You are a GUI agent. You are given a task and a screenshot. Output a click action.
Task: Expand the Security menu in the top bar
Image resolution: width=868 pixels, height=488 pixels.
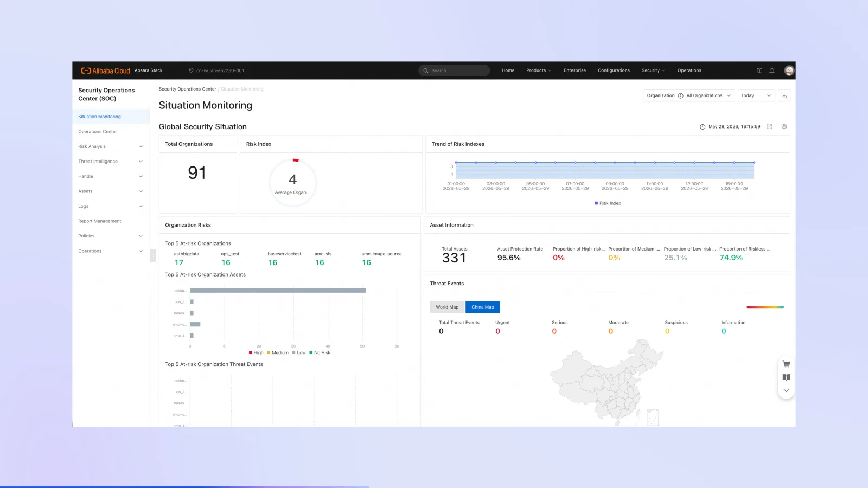click(x=653, y=70)
